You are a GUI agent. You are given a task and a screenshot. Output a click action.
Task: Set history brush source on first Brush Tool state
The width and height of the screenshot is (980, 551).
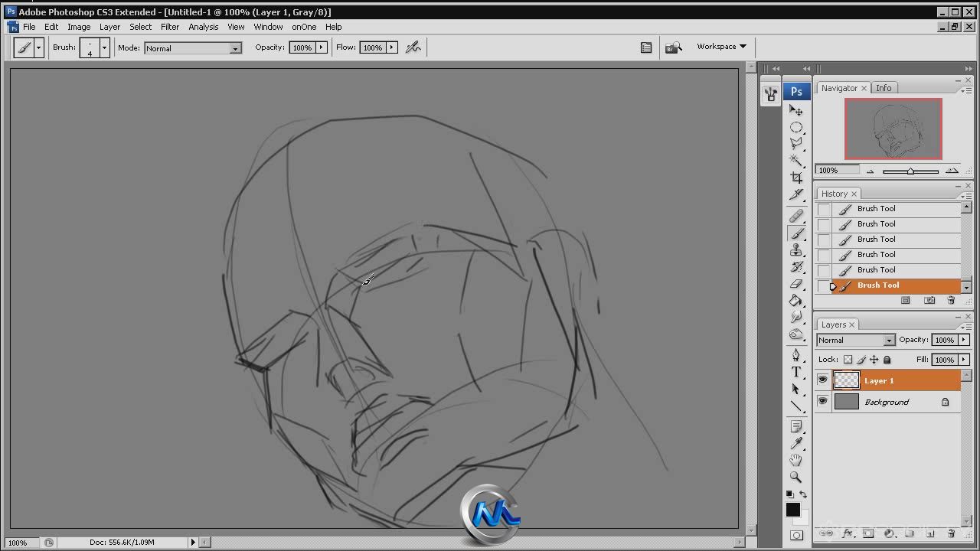click(x=824, y=209)
